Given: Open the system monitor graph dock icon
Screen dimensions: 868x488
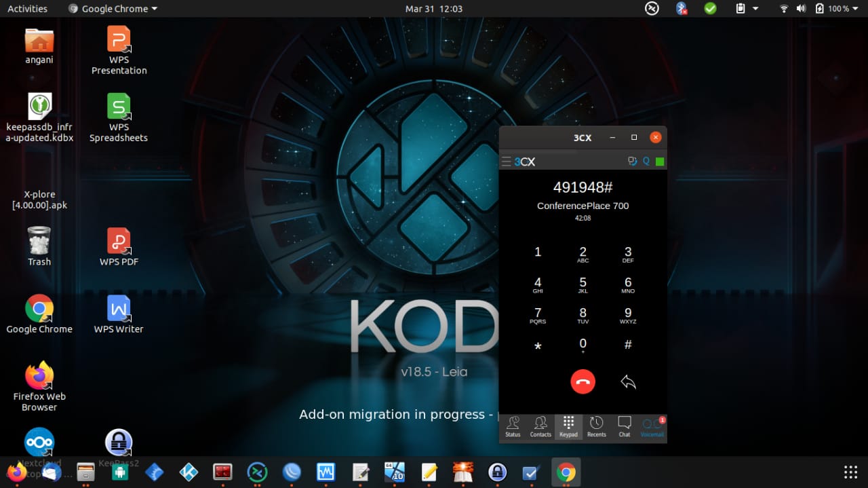Looking at the screenshot, I should point(326,472).
